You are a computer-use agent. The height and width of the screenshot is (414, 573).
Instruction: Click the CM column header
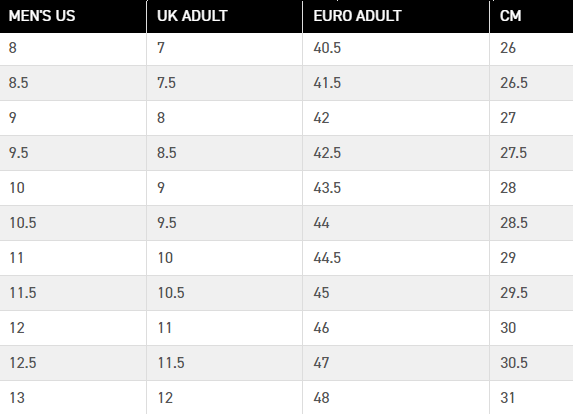[531, 16]
